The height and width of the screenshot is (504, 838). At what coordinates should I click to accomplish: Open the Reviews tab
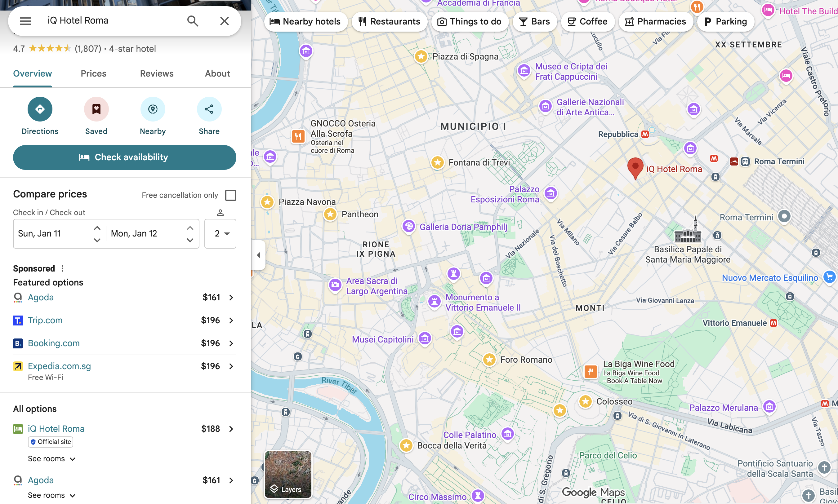point(156,73)
